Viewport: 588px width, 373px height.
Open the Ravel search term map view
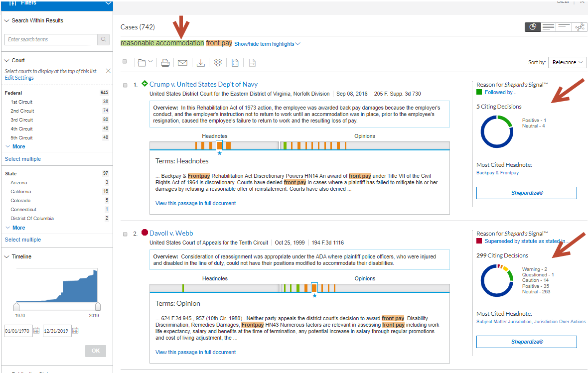(580, 27)
